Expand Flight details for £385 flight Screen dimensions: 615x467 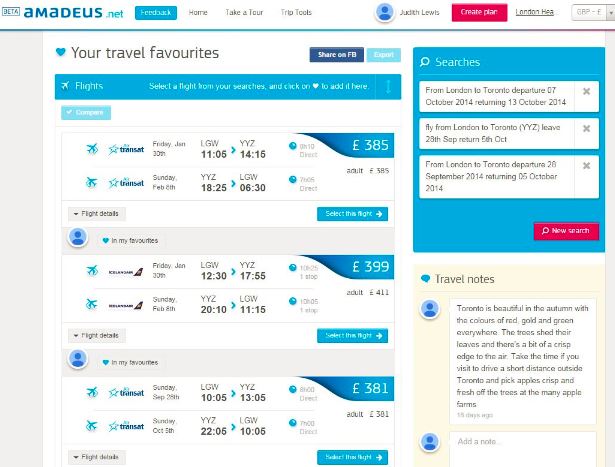pos(96,213)
